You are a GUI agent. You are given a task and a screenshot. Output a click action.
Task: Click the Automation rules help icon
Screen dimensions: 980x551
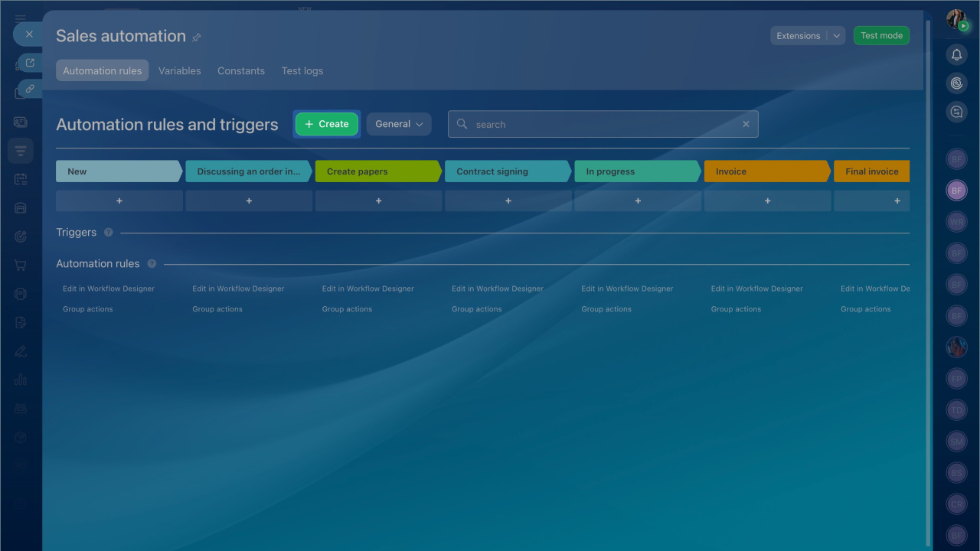[x=152, y=264]
